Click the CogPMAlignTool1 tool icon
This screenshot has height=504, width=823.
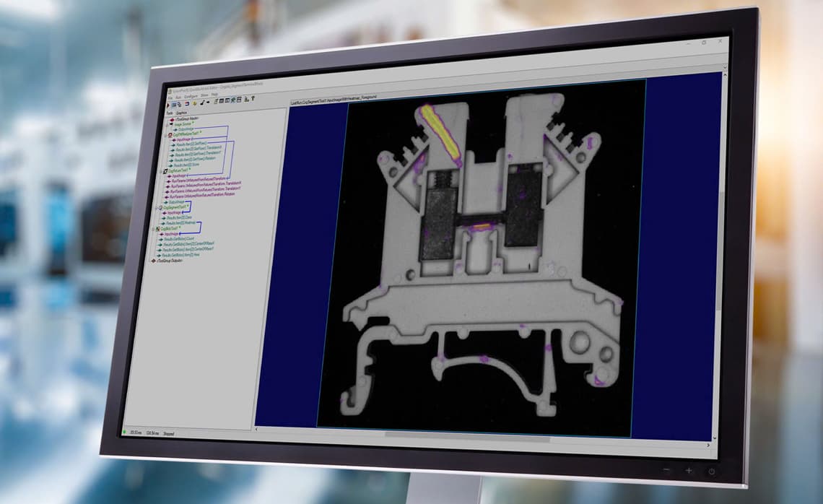coord(170,135)
